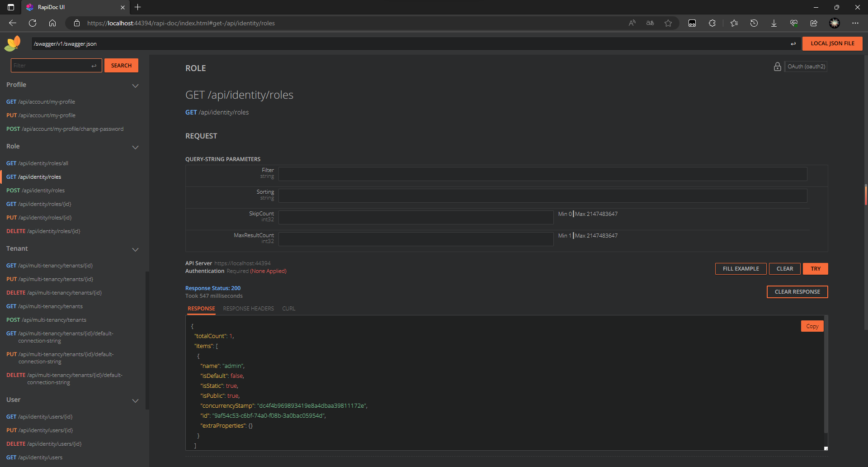
Task: Open downloads icon in toolbar
Action: [x=774, y=23]
